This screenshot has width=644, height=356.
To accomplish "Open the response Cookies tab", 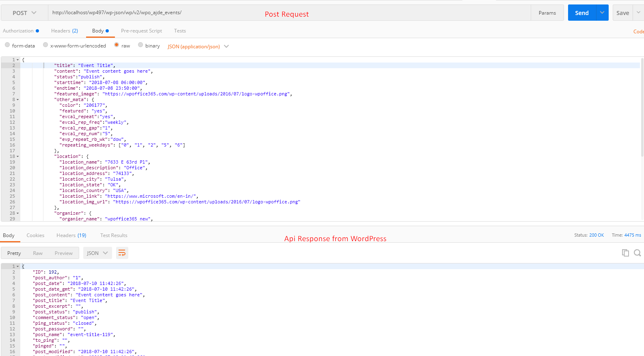I will 35,235.
